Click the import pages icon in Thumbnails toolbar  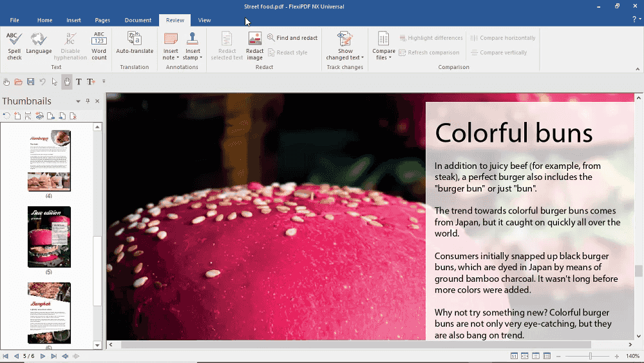click(x=62, y=116)
